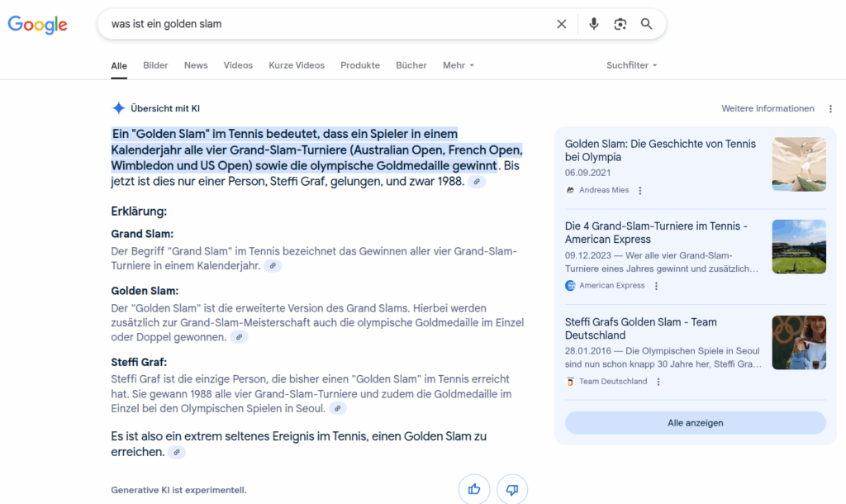846x504 pixels.
Task: Open Steffi Graf thumbnail of Team Deutschland article
Action: coord(799,343)
